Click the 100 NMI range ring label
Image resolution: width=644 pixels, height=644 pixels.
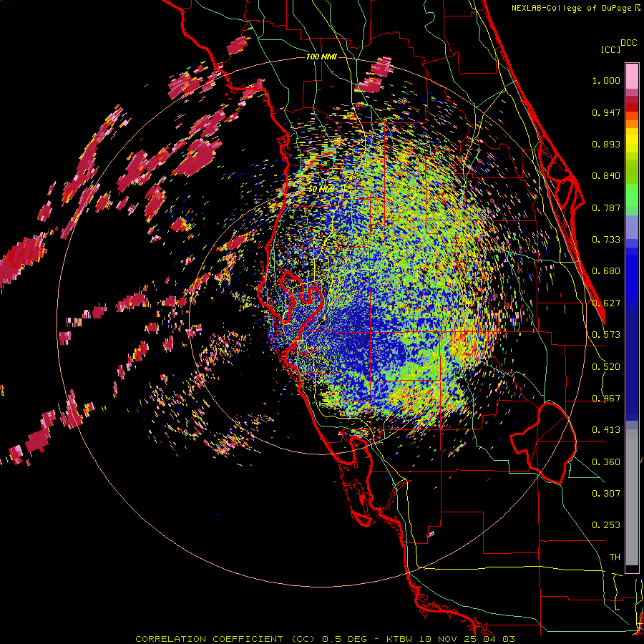coord(321,57)
